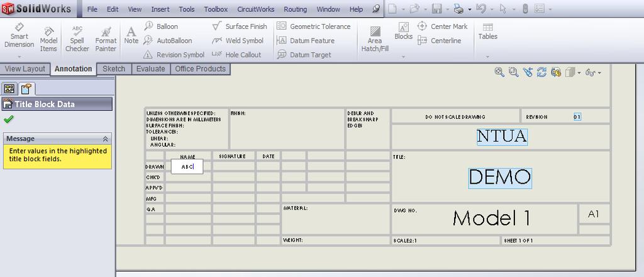Confirm title block data with green checkmark
Viewport: 644px width, 277px height.
click(8, 119)
